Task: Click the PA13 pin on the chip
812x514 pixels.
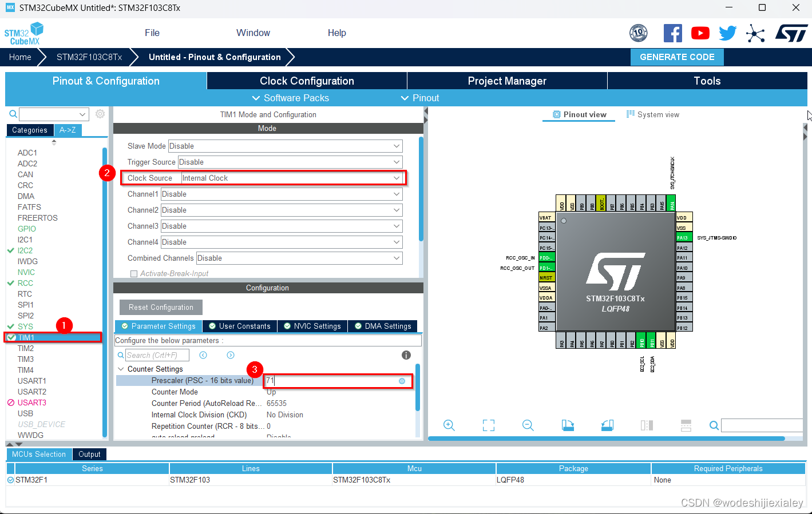Action: click(x=684, y=238)
